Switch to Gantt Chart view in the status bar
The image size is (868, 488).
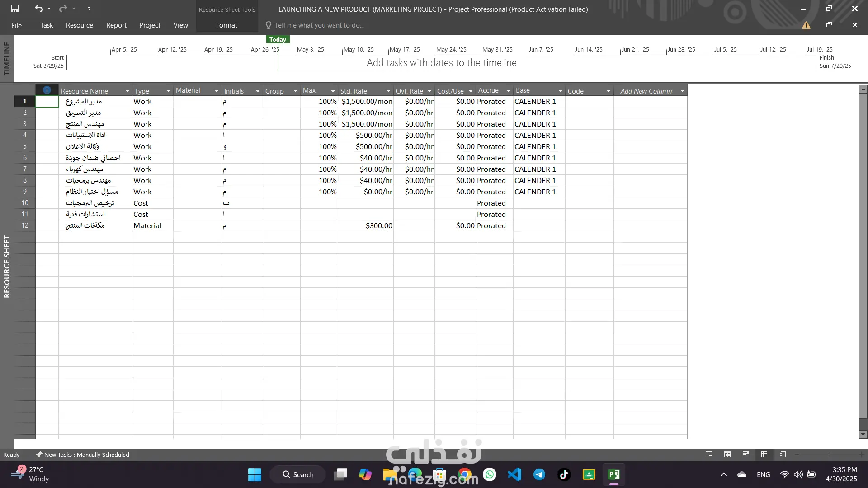point(709,455)
